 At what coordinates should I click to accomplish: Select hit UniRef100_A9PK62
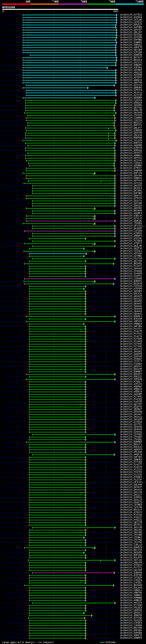(131, 45)
